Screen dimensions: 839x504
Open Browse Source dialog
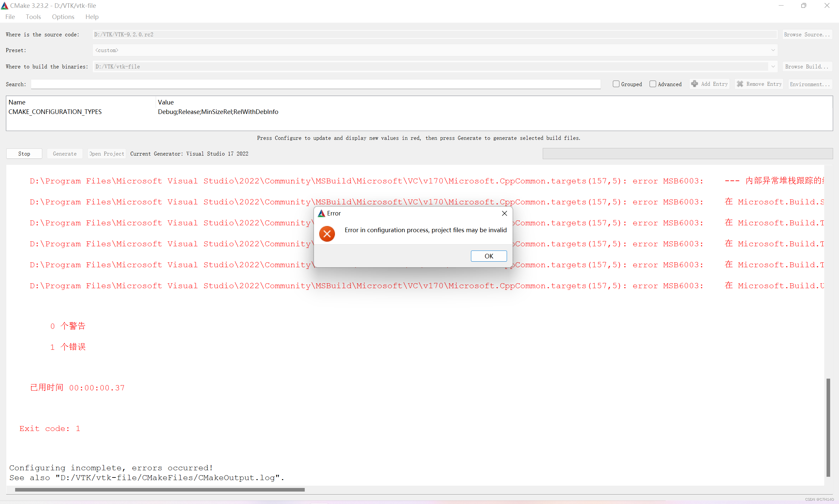[807, 34]
